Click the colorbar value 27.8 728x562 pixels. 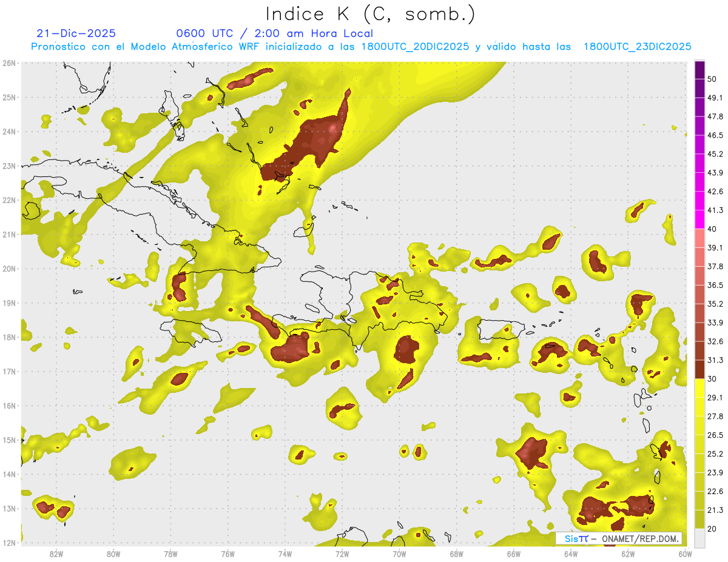(715, 416)
